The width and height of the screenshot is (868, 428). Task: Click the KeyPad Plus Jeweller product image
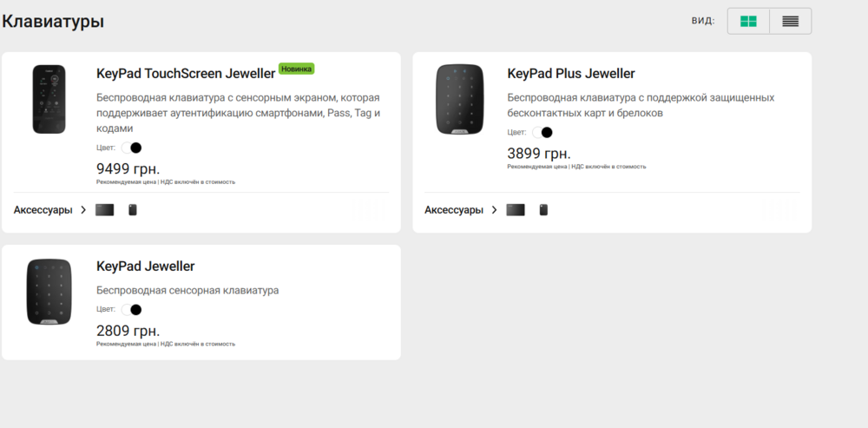460,99
